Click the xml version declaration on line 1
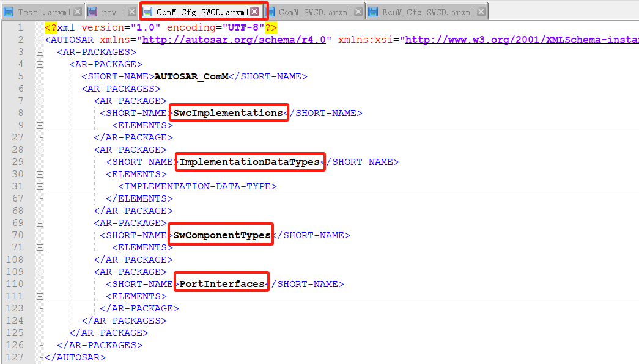Viewport: 639px width, 364px height. (161, 27)
